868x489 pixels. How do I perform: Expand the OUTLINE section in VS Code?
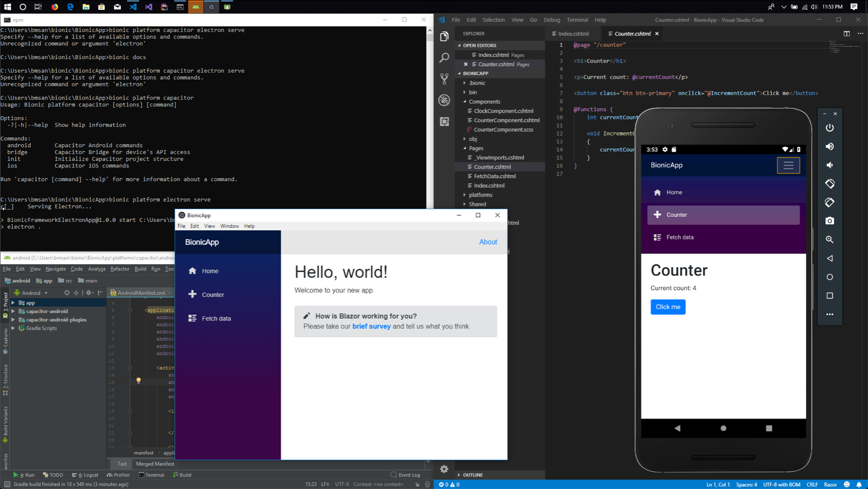point(460,475)
